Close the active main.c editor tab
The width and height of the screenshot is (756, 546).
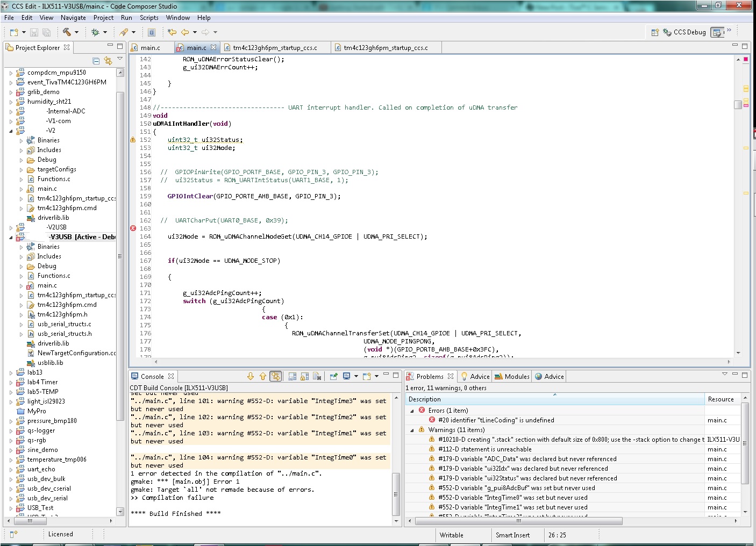(x=213, y=47)
